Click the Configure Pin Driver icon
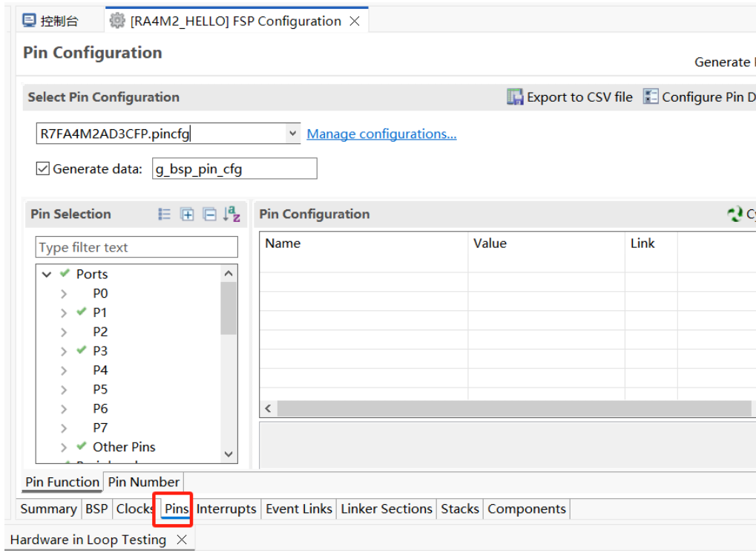This screenshot has height=559, width=756. pos(651,97)
